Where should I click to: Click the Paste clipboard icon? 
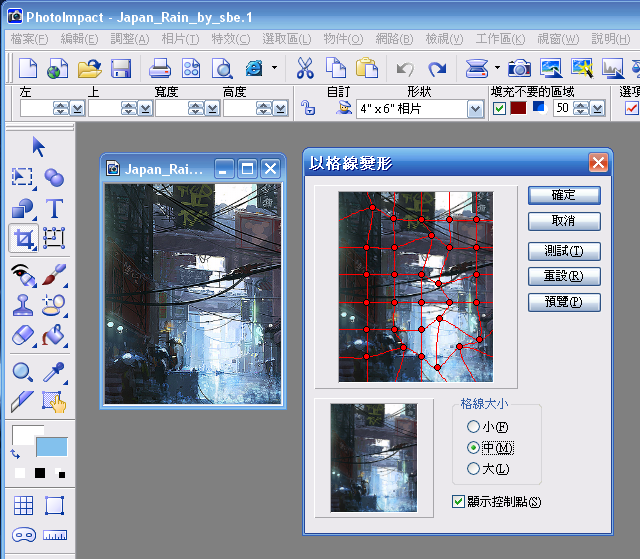point(367,68)
